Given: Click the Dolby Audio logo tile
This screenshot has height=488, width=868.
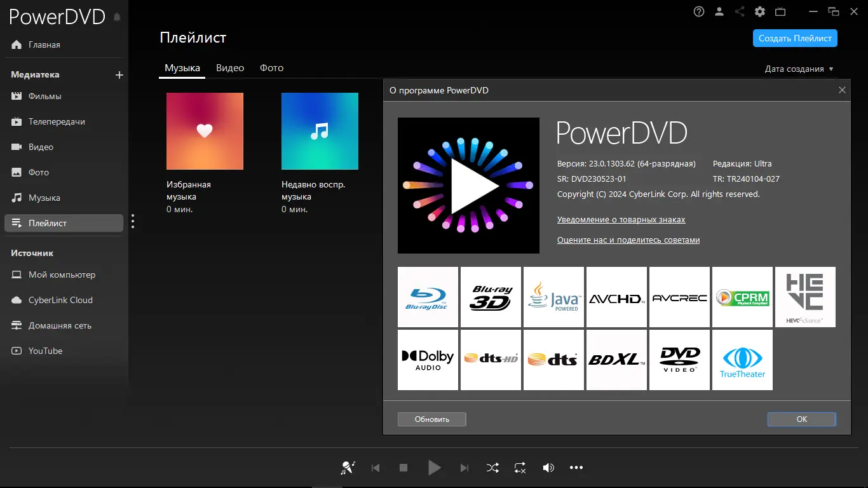Looking at the screenshot, I should [x=428, y=360].
